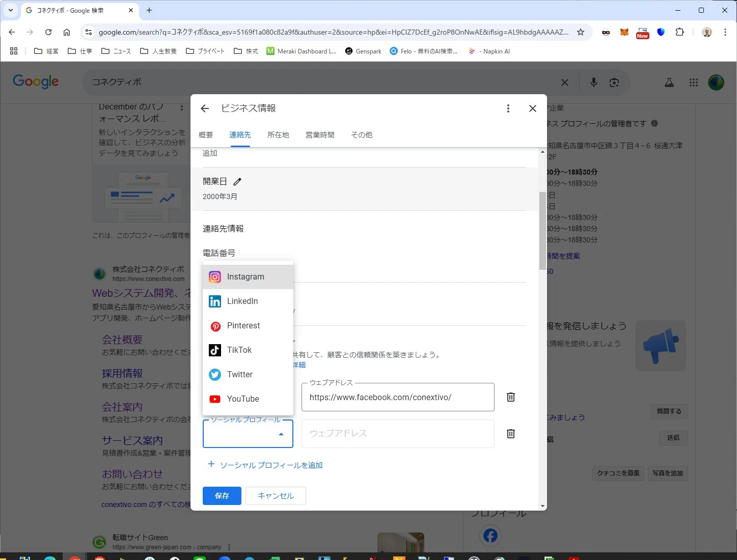Click the 写真を追加 button
The height and width of the screenshot is (560, 737).
tap(668, 473)
